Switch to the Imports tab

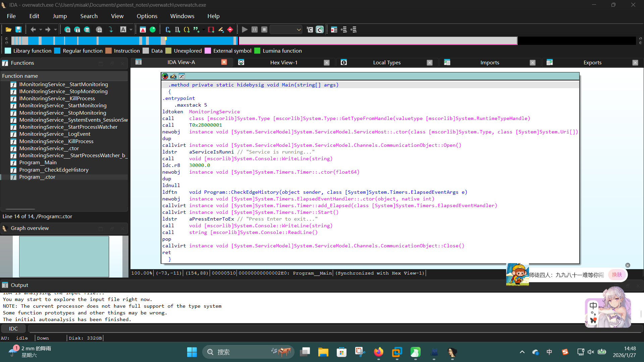[489, 63]
